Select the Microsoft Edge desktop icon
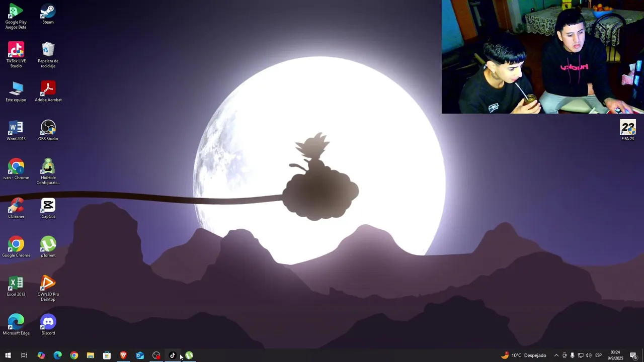The image size is (644, 362). coord(16,324)
